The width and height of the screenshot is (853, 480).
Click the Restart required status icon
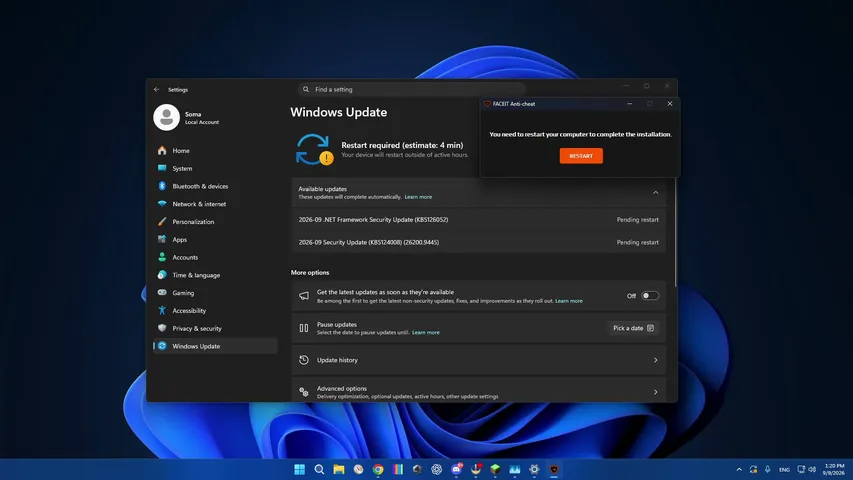(314, 150)
